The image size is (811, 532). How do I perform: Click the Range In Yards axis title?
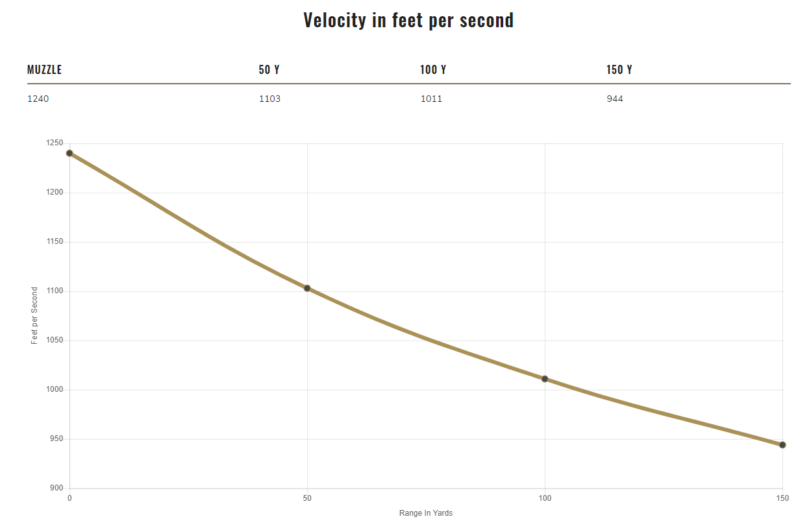426,513
